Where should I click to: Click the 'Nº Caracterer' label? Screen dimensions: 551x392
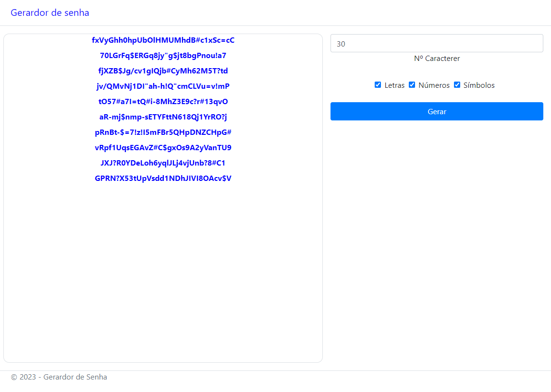(437, 59)
